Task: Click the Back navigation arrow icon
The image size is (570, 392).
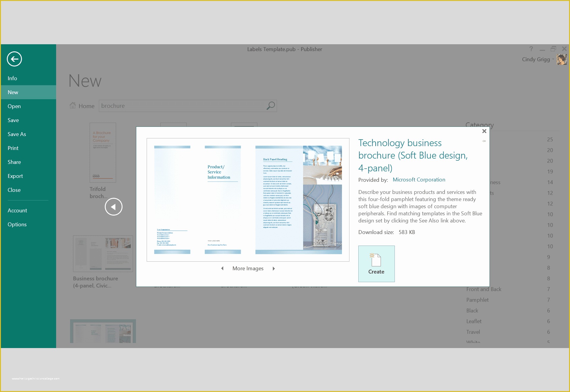Action: pos(14,59)
